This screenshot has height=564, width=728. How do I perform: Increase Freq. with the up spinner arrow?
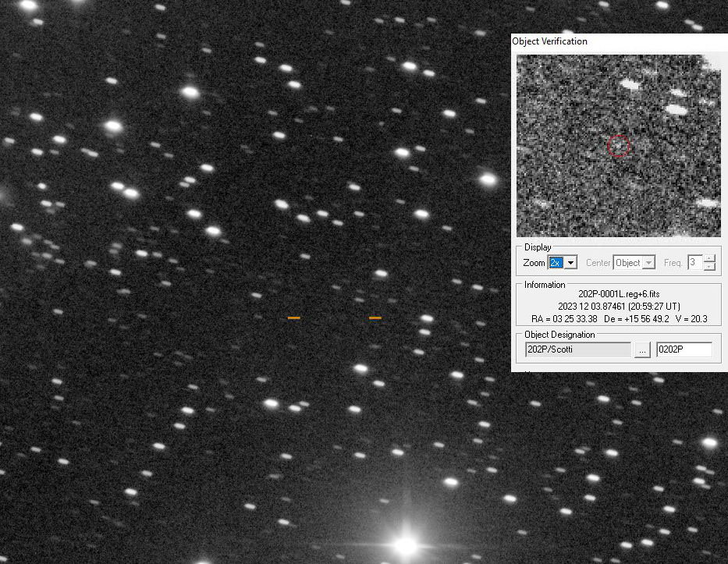(709, 259)
